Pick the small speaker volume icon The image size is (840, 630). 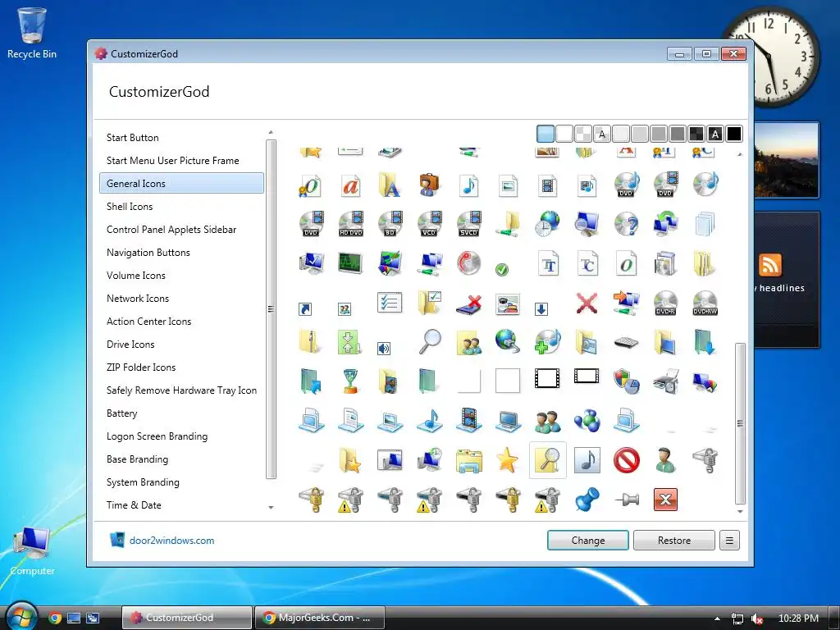coord(384,349)
